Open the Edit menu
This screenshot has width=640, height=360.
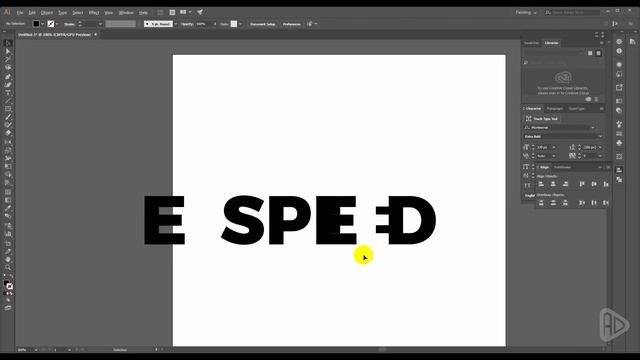tap(32, 13)
